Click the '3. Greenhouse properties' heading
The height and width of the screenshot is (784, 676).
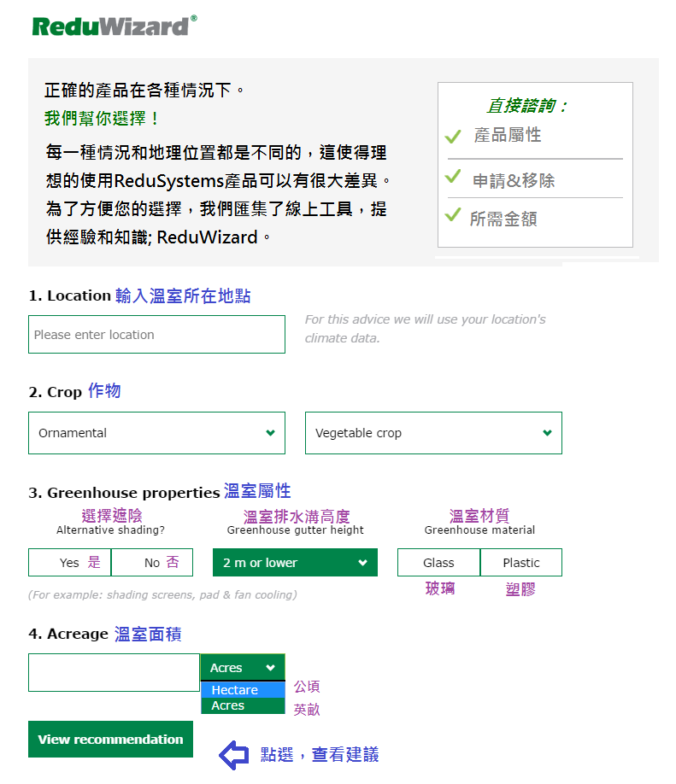tap(124, 493)
